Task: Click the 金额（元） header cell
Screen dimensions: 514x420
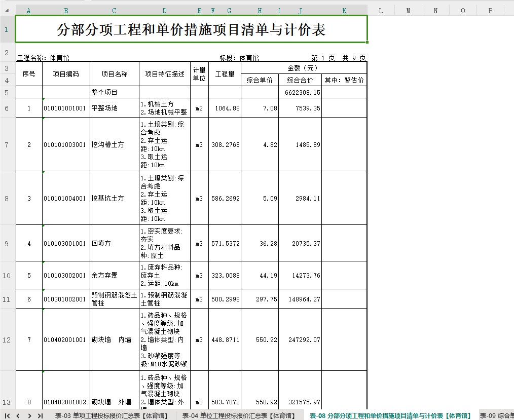Action: click(x=304, y=68)
